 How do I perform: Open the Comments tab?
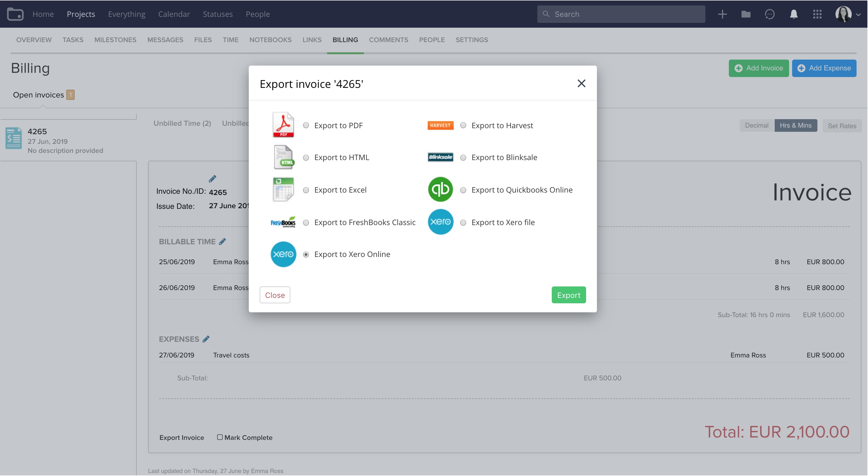coord(388,40)
